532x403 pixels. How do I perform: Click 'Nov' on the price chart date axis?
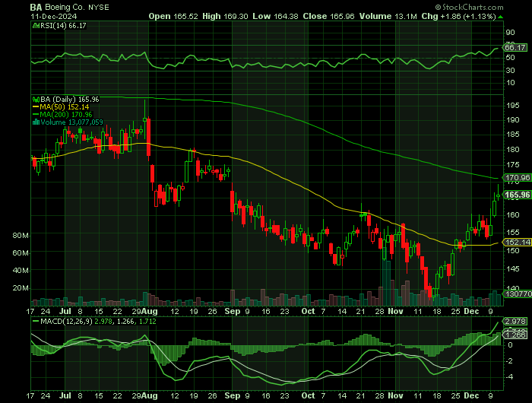(395, 311)
